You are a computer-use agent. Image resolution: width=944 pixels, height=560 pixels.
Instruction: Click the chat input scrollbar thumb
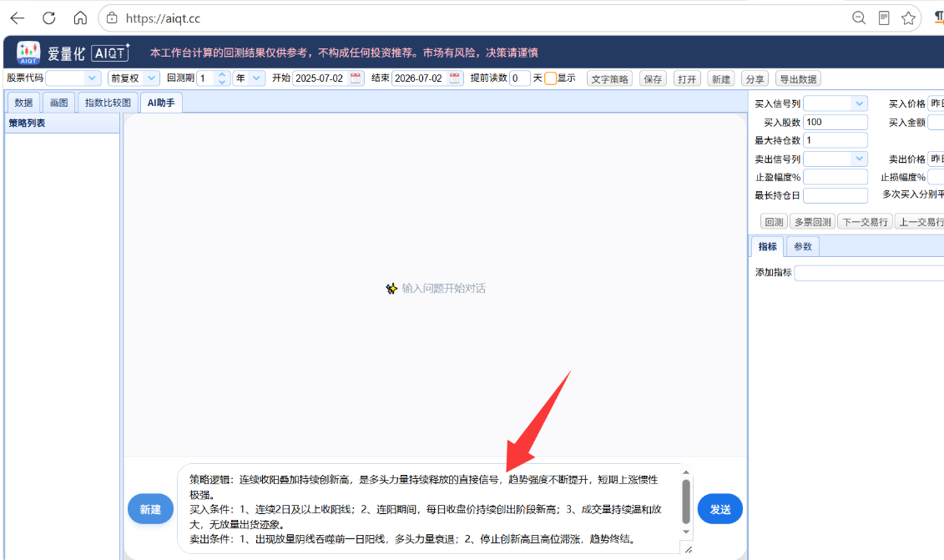coord(686,502)
